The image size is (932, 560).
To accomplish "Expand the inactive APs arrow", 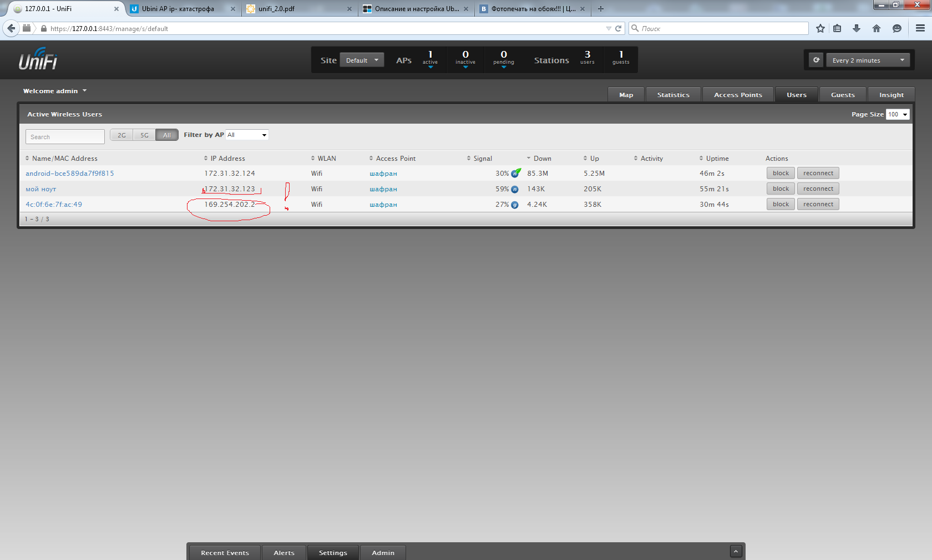I will point(465,67).
